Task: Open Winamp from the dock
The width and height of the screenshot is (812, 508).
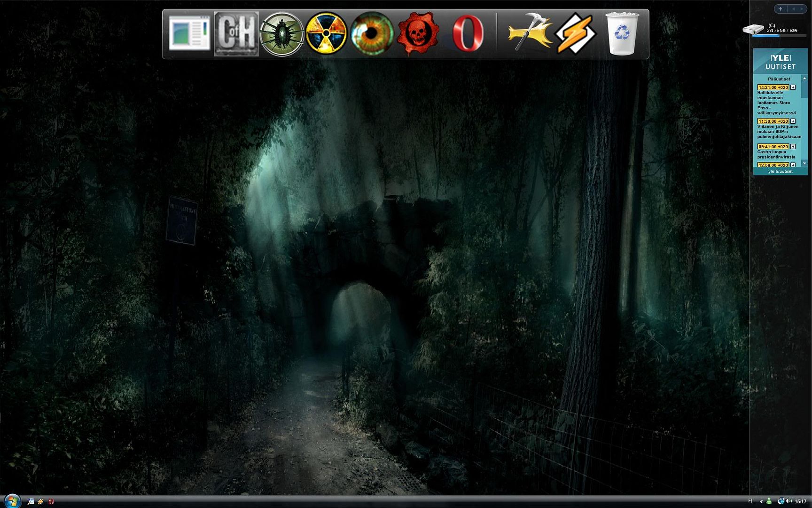Action: (x=575, y=34)
